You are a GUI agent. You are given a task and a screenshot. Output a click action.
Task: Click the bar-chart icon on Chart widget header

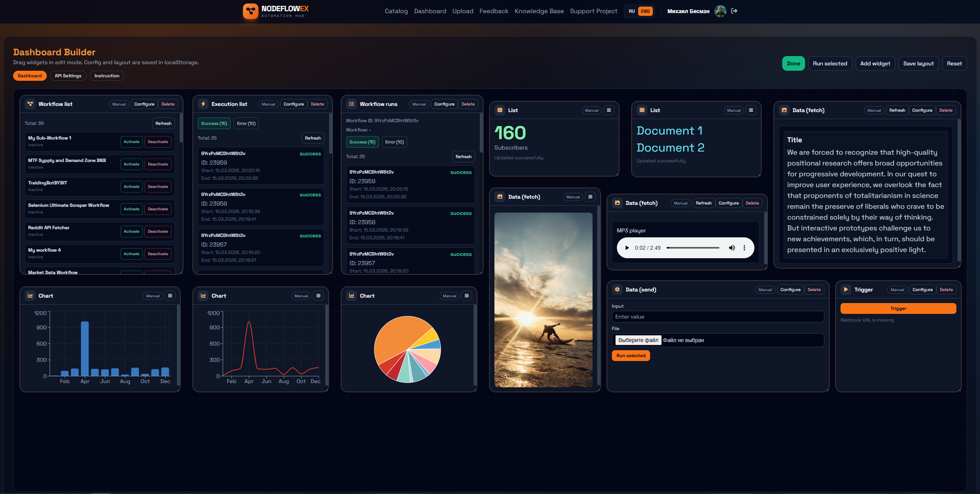pyautogui.click(x=30, y=295)
